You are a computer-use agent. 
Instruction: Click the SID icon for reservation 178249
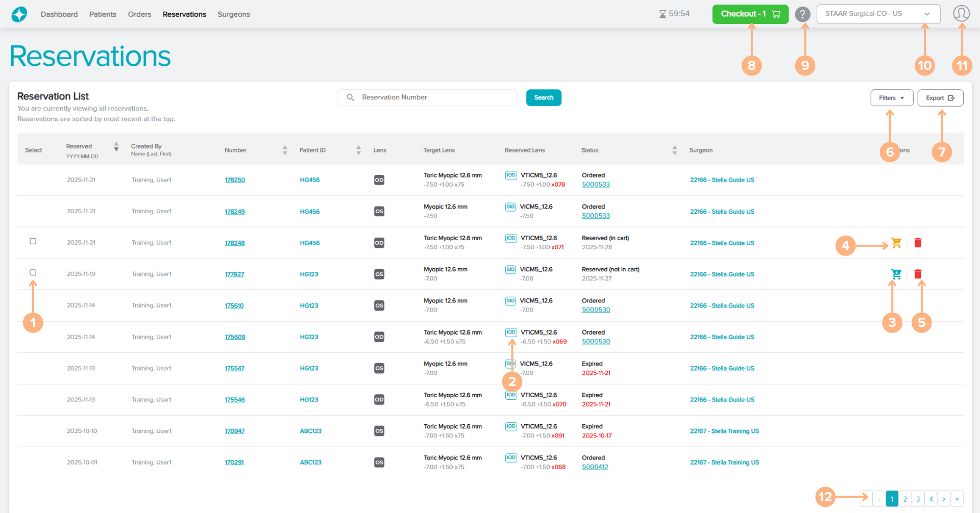point(510,207)
